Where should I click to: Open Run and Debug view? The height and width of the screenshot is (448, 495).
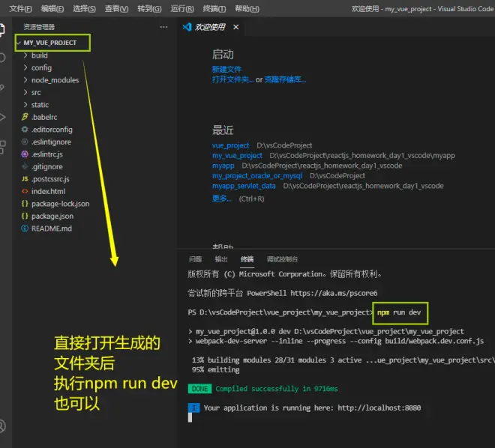point(2,117)
